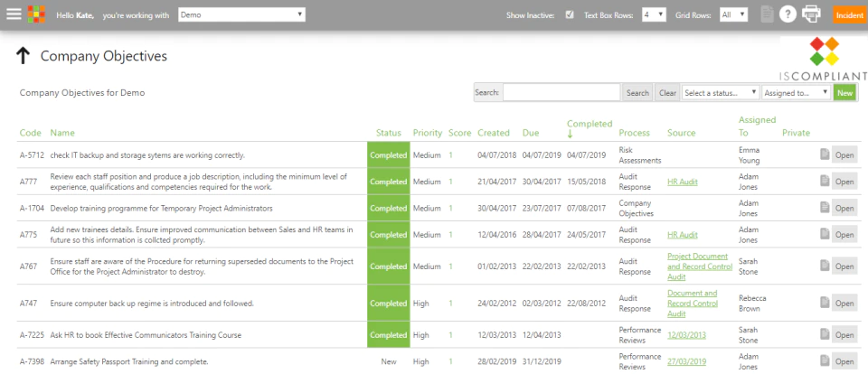This screenshot has height=374, width=868.
Task: Sort by the Status column header
Action: click(389, 133)
